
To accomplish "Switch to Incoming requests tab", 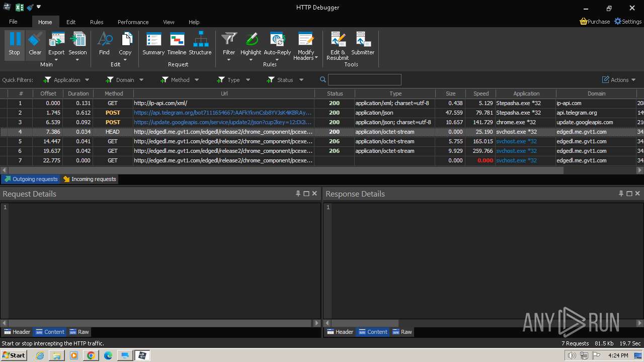I will click(x=90, y=179).
